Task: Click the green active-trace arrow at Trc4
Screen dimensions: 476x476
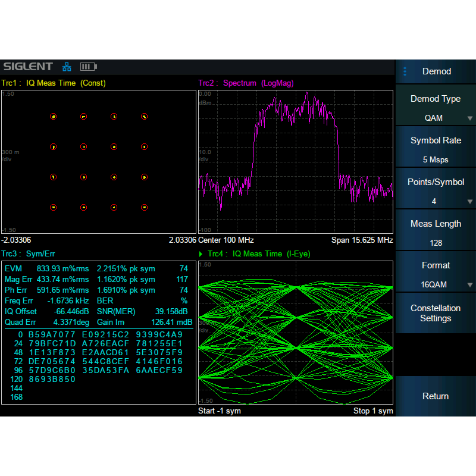Action: (x=201, y=254)
